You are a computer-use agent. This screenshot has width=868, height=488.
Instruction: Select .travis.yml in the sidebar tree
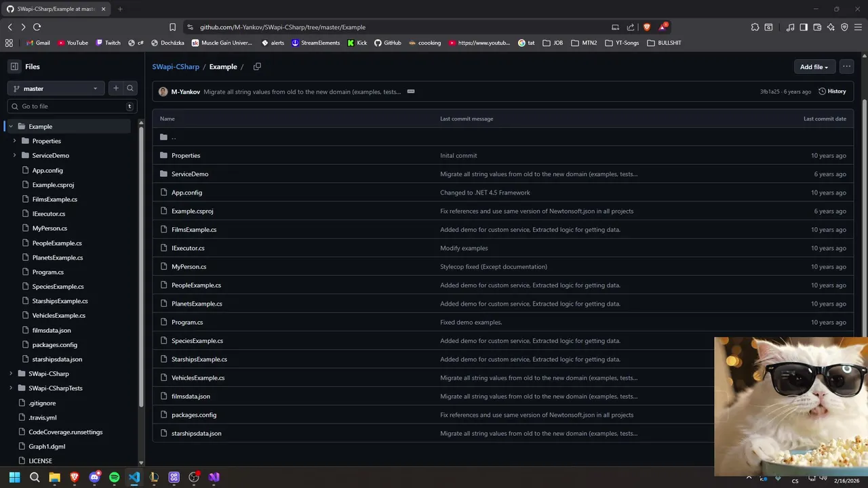pyautogui.click(x=43, y=418)
